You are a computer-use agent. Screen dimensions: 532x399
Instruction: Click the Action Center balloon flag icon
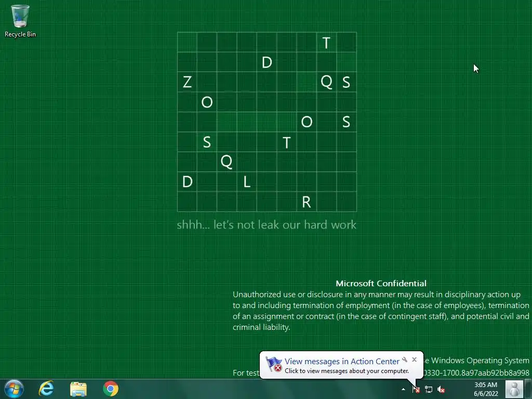point(274,364)
